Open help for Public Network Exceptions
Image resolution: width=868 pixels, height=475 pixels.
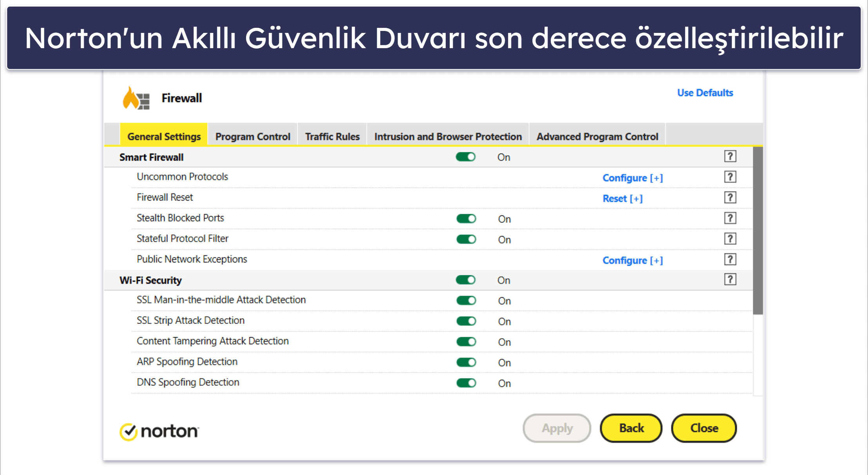click(730, 259)
